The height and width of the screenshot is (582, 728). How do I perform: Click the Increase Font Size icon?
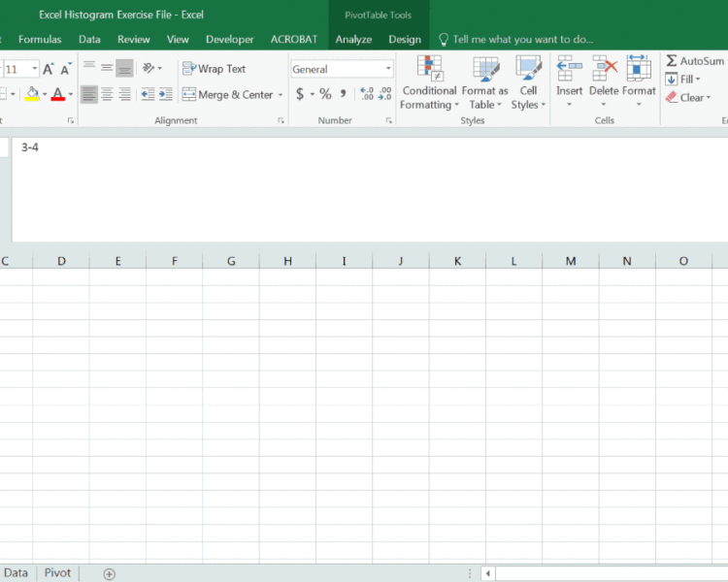tap(49, 69)
